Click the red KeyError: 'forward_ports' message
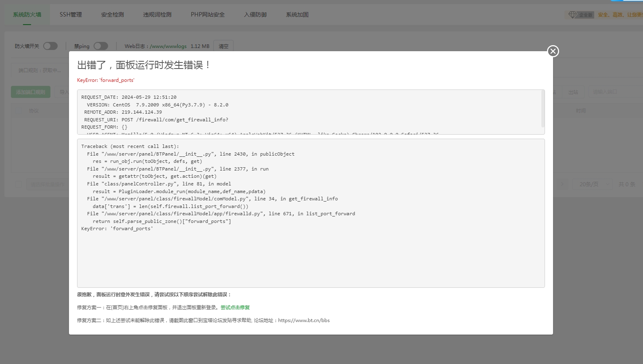The height and width of the screenshot is (364, 643). click(x=106, y=80)
